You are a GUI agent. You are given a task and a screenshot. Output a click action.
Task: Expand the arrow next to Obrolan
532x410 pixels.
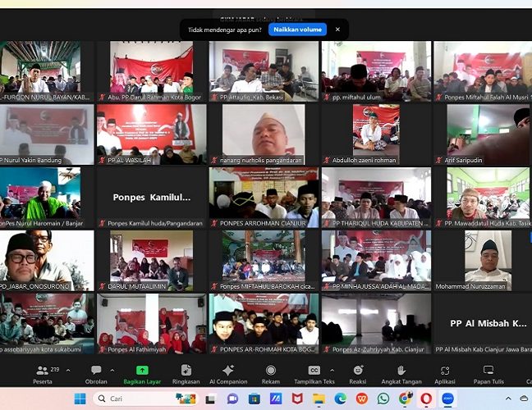tap(113, 370)
